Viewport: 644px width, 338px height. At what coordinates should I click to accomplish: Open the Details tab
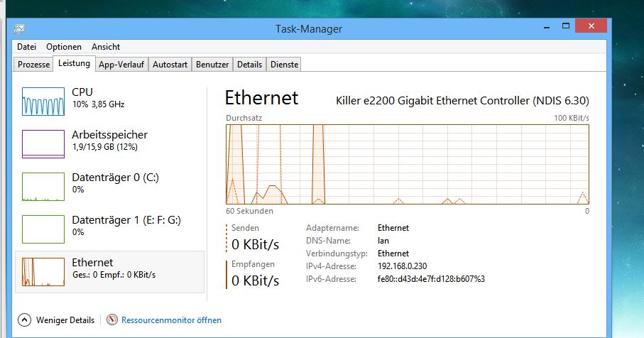pos(249,65)
